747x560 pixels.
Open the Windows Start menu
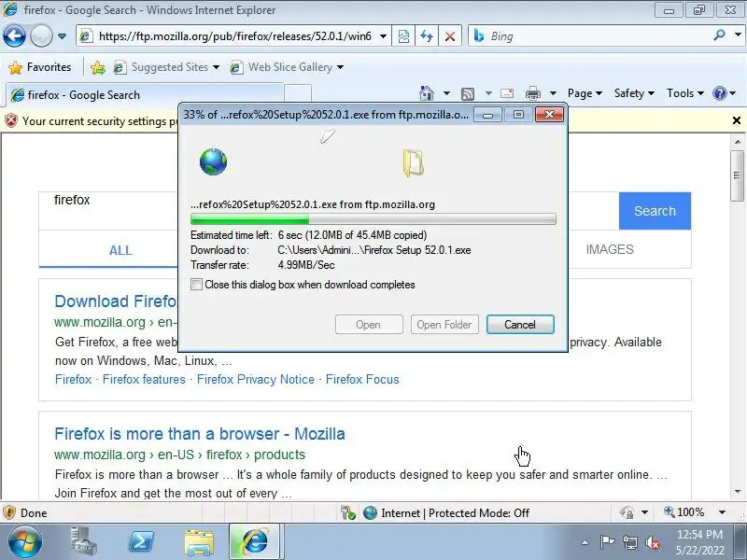[x=24, y=542]
